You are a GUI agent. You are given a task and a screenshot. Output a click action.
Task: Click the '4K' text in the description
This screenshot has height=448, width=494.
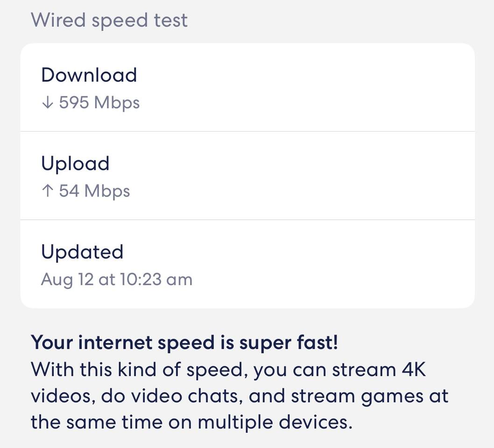point(414,370)
